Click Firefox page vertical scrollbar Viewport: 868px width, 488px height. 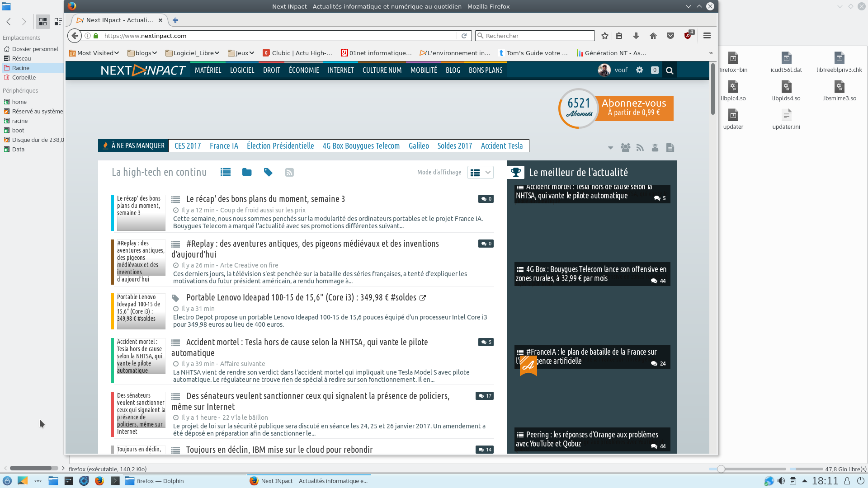click(x=713, y=89)
